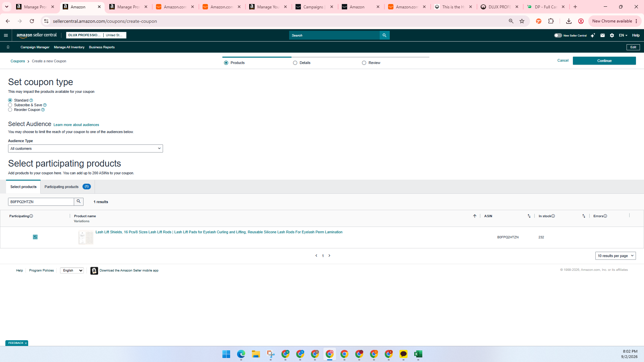Select Reorder Coupon type
The height and width of the screenshot is (362, 644).
pyautogui.click(x=10, y=110)
